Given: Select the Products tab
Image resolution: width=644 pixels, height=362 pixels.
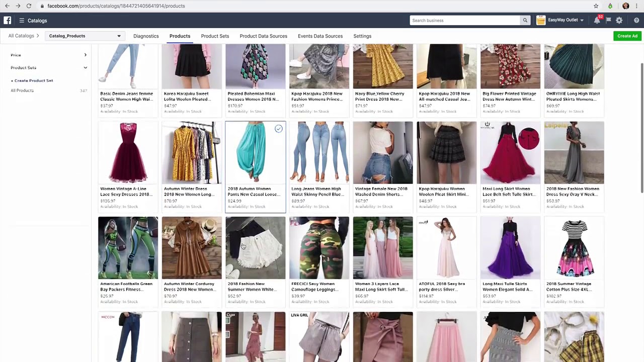Looking at the screenshot, I should click(180, 36).
